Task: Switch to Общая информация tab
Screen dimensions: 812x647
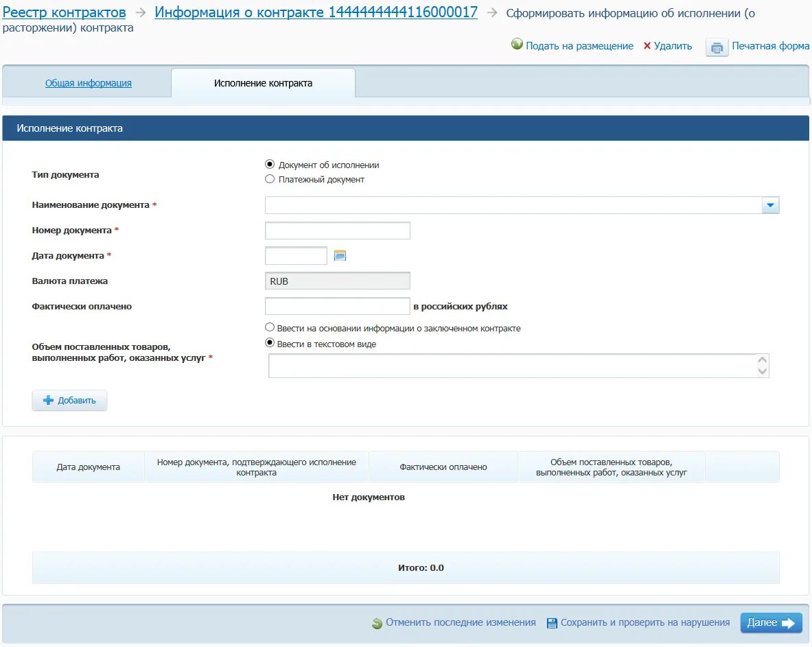Action: tap(88, 83)
